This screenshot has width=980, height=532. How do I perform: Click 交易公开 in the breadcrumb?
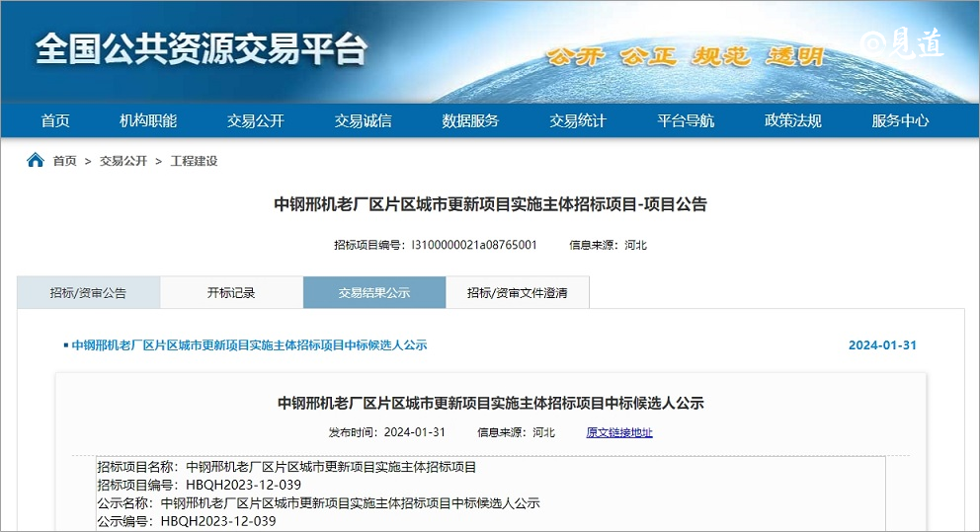click(x=122, y=161)
